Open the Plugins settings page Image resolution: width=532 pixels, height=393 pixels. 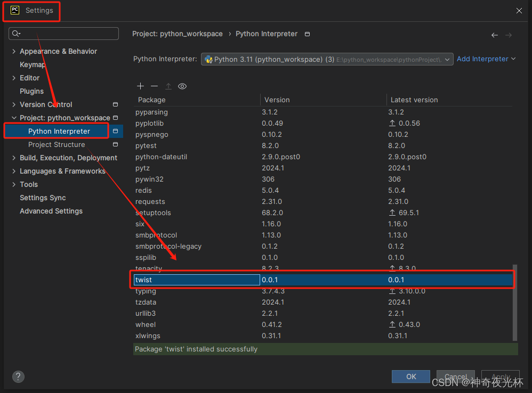(31, 92)
